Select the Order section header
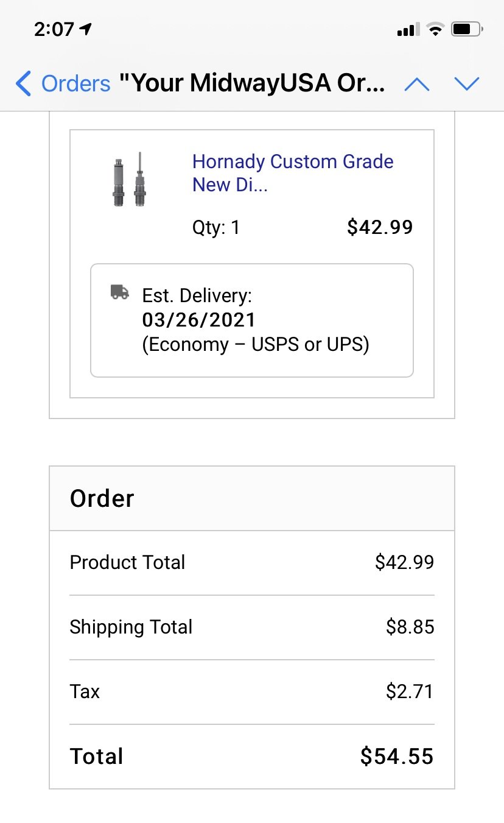 point(252,498)
